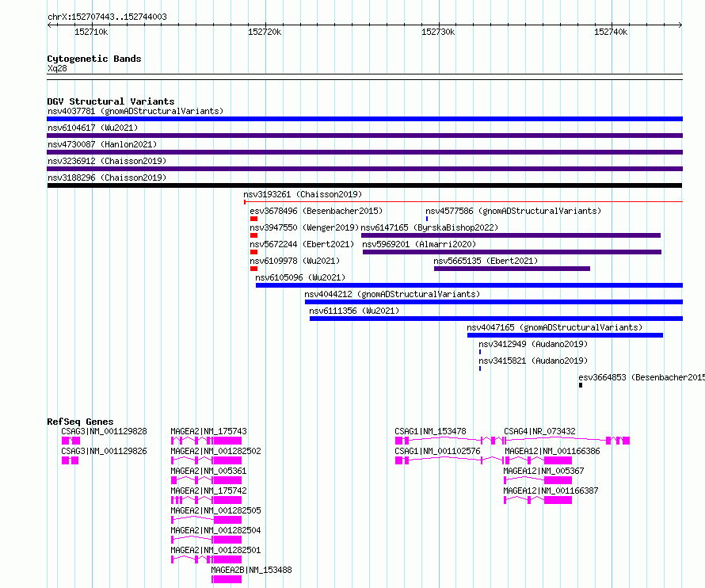
Task: Select nsv5969201 (Almarri2020) label
Action: coord(419,244)
